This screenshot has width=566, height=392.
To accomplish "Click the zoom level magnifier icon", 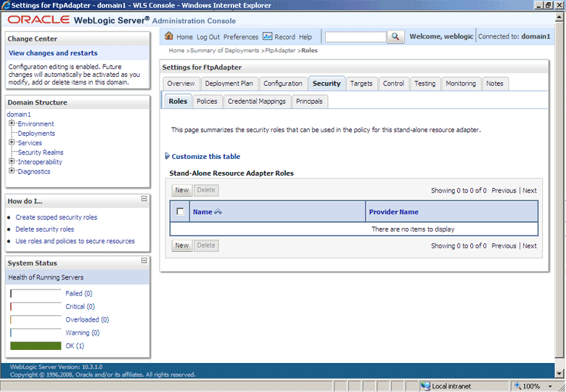I will tap(517, 385).
